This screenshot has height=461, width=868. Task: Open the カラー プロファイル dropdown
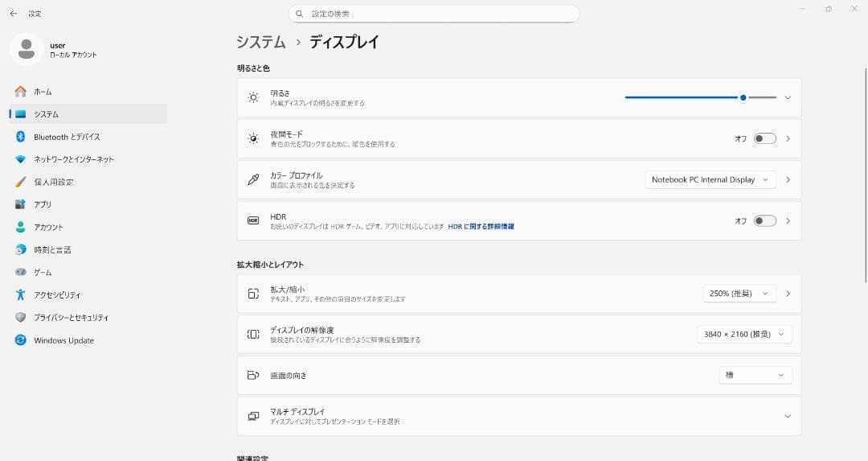(710, 179)
